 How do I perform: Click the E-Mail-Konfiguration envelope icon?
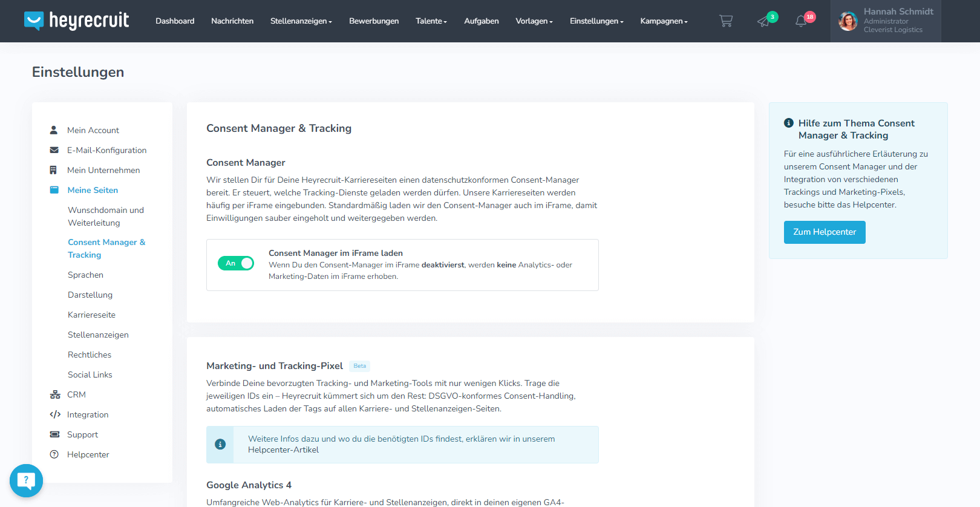[x=54, y=150]
